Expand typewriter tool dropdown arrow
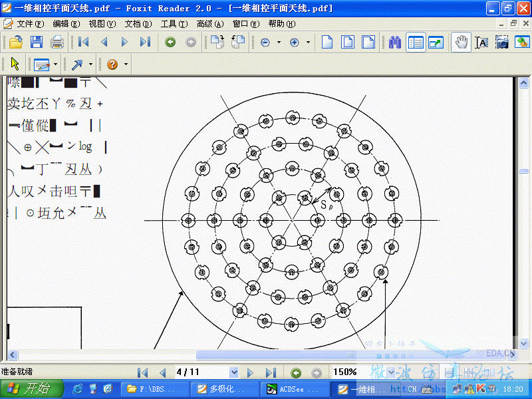Viewport: 532px width, 399px height. point(56,64)
